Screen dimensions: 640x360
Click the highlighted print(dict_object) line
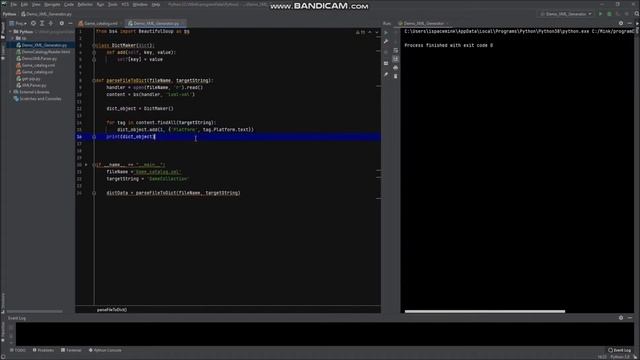point(228,137)
